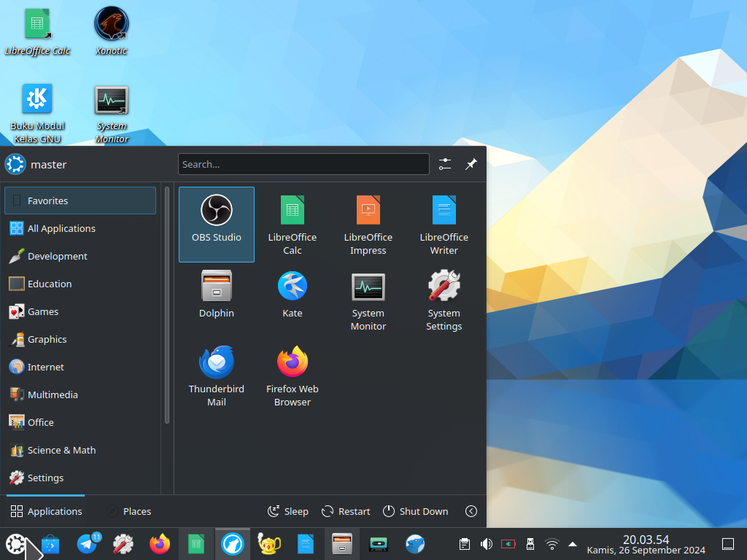This screenshot has width=747, height=560.
Task: Open Xonotic desktop shortcut
Action: [x=112, y=31]
